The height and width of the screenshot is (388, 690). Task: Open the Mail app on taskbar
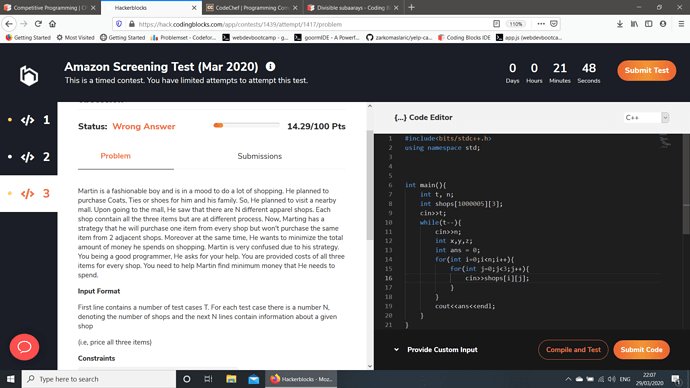pos(253,379)
